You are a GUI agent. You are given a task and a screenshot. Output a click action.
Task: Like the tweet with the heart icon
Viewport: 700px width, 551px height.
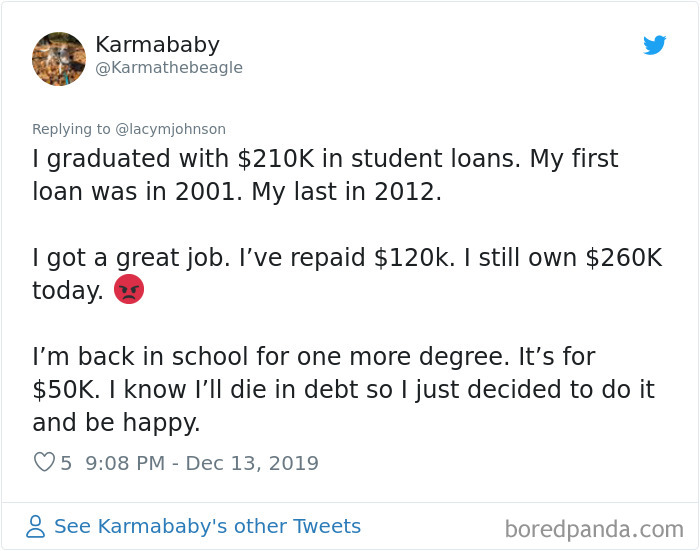click(x=44, y=462)
